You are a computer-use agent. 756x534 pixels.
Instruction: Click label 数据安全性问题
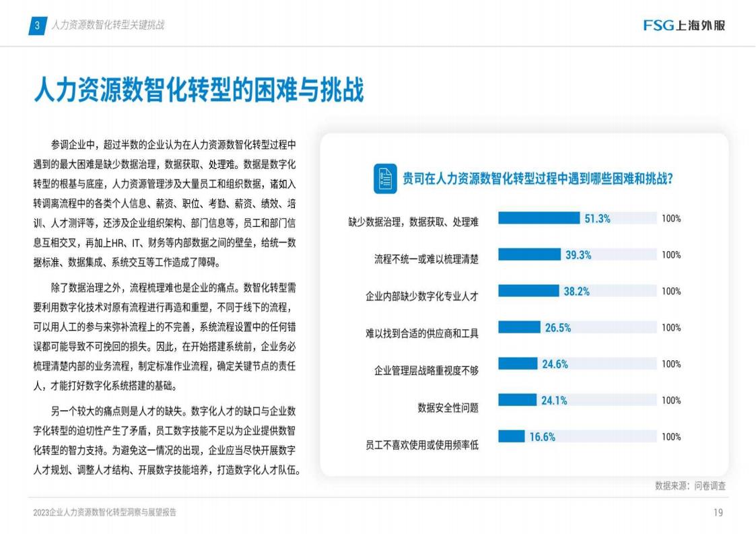point(448,407)
